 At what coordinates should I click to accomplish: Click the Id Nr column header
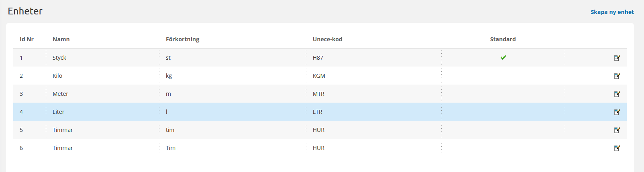click(26, 39)
